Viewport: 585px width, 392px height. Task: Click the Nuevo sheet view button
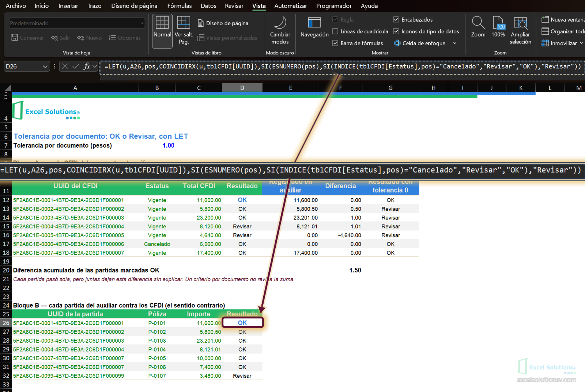point(90,38)
